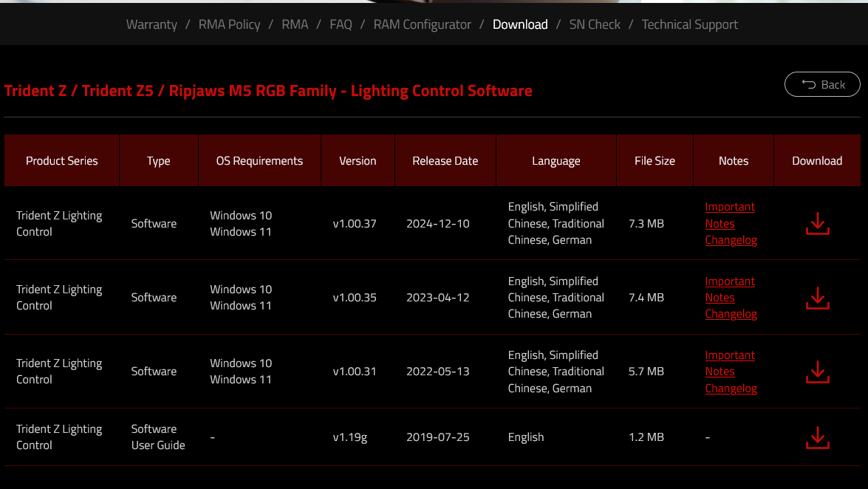The width and height of the screenshot is (868, 489).
Task: Open Important Notes for v1.00.37
Action: (730, 215)
